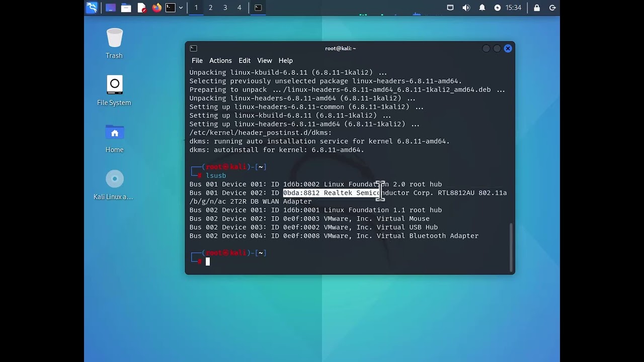Select the root@kali terminal taskbar button
Viewport: 644px width, 362px height.
tap(258, 8)
